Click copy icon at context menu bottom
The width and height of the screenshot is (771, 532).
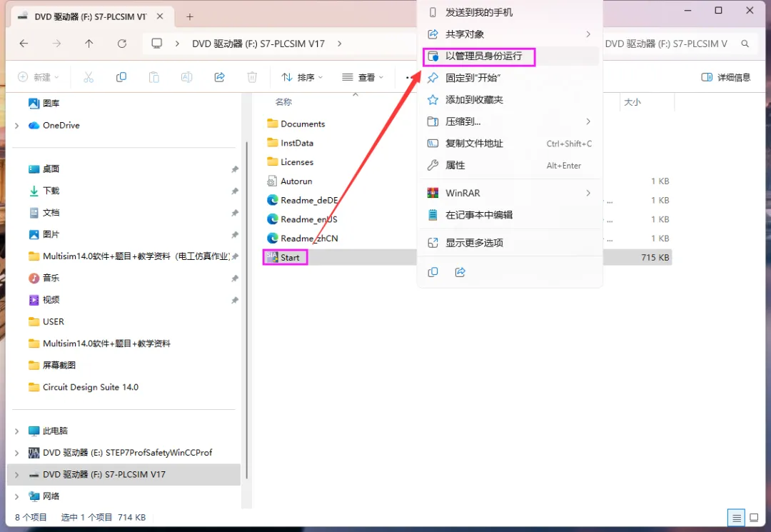coord(433,272)
